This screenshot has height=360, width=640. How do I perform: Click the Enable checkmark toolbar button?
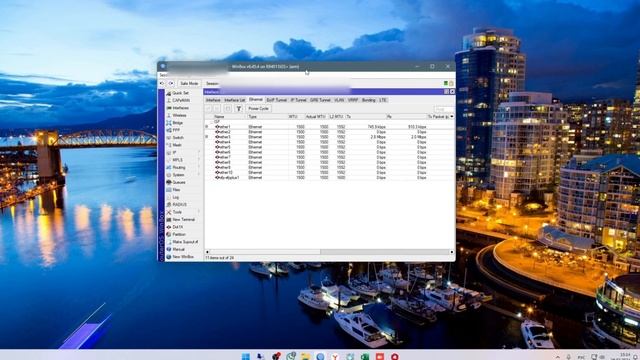tap(209, 109)
